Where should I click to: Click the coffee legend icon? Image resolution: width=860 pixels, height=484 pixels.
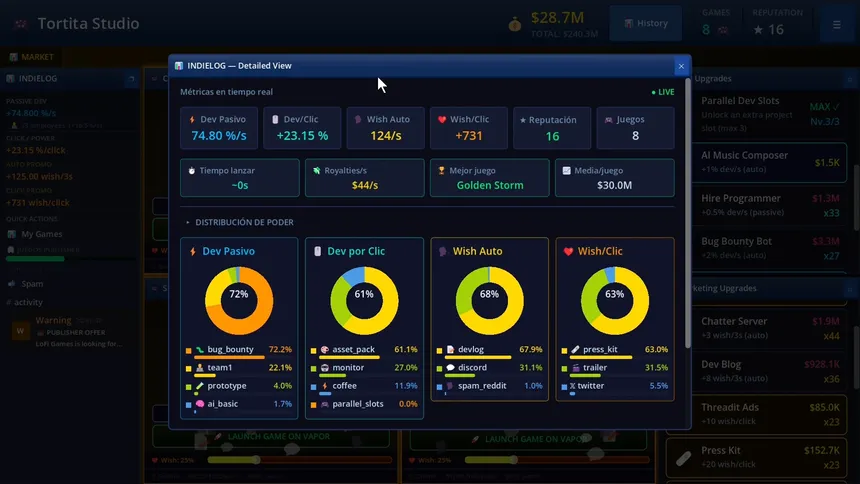pyautogui.click(x=325, y=386)
